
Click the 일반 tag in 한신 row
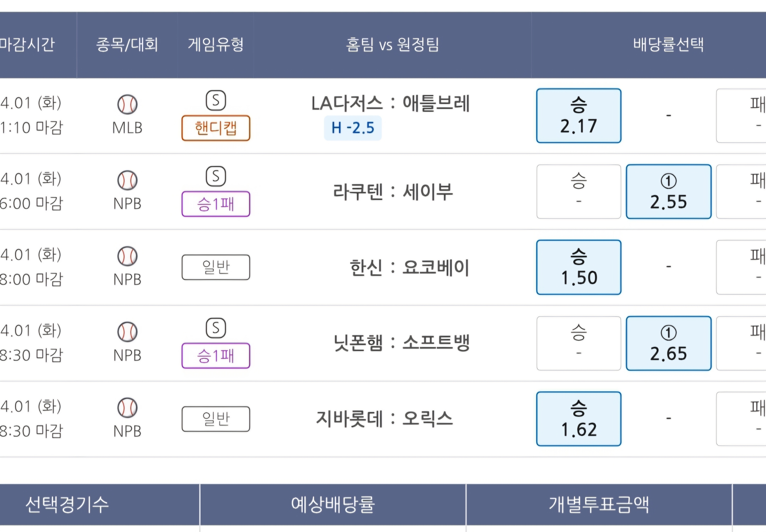pyautogui.click(x=216, y=267)
